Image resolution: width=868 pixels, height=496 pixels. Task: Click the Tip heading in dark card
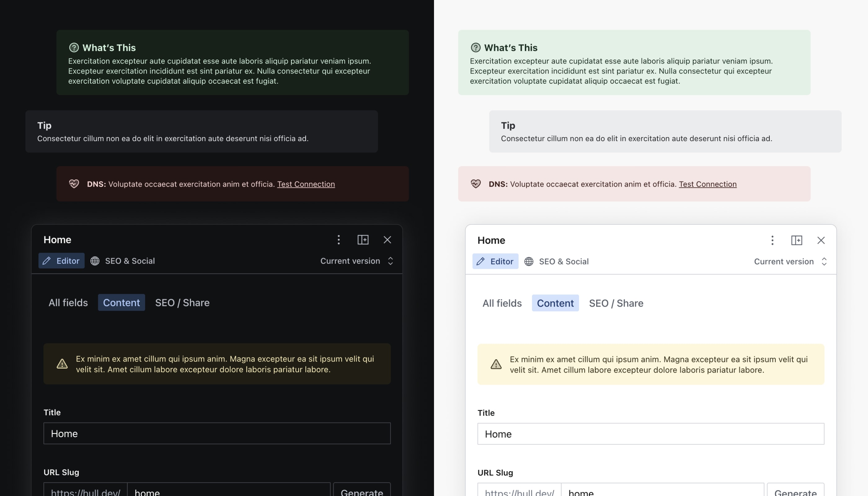44,125
